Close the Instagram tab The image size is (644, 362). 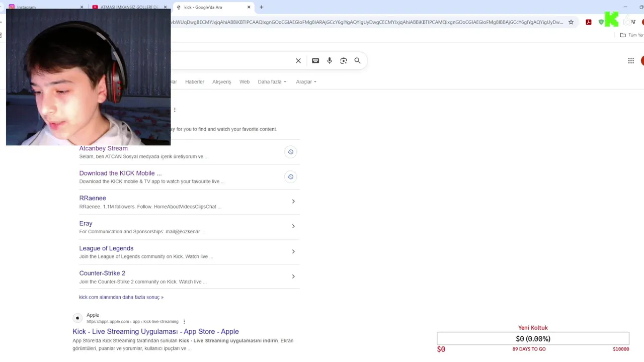[x=82, y=7]
